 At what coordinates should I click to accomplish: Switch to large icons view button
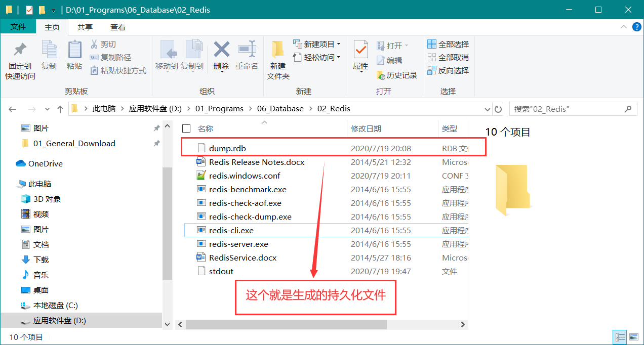tap(633, 337)
